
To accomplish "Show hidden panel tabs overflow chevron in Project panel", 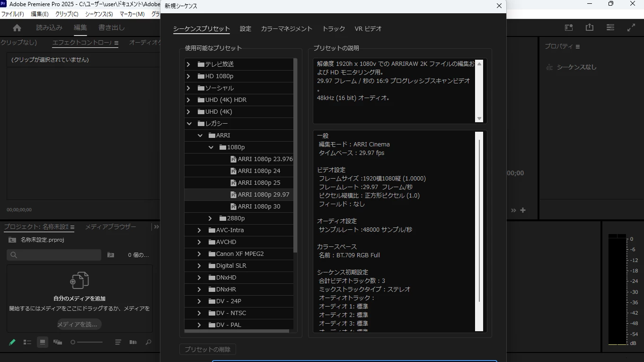I will click(x=156, y=227).
